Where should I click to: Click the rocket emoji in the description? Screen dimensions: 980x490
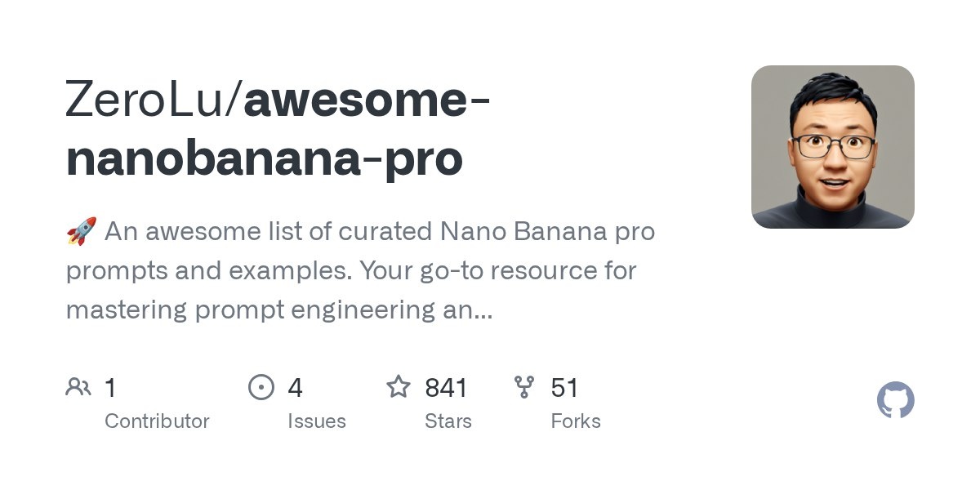pos(81,232)
